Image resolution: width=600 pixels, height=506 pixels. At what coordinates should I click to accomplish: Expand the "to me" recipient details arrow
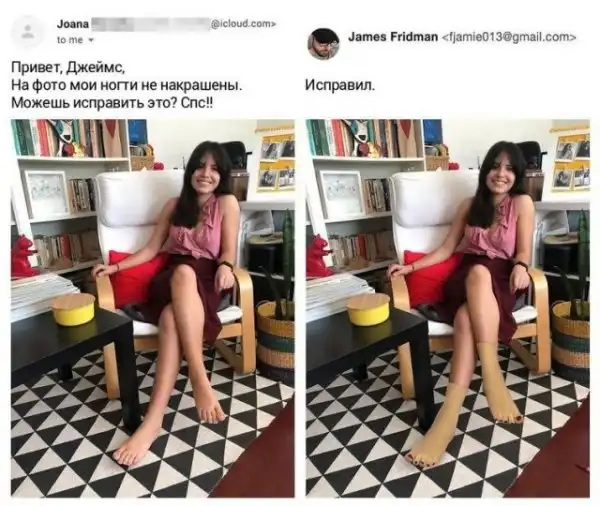(x=91, y=40)
